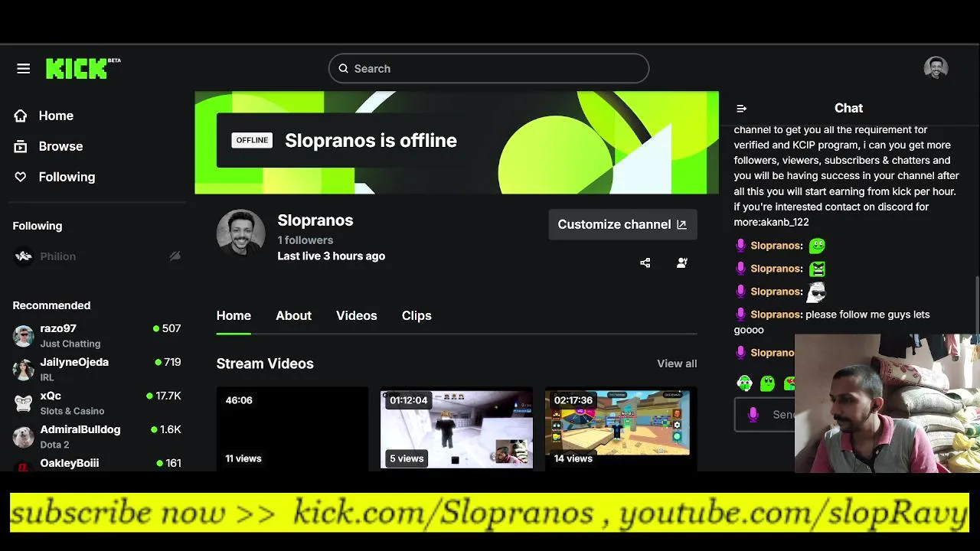Image resolution: width=980 pixels, height=551 pixels.
Task: Switch to the About tab
Action: tap(293, 316)
